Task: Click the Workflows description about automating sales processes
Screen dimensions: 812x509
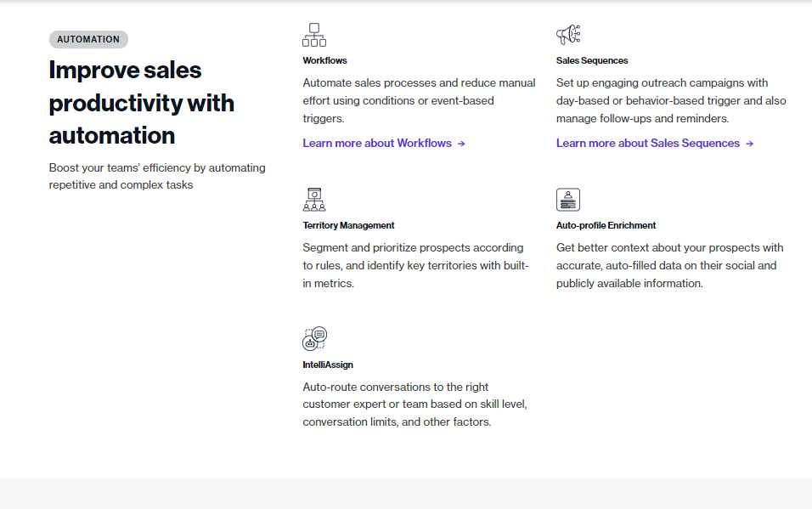Action: click(419, 100)
